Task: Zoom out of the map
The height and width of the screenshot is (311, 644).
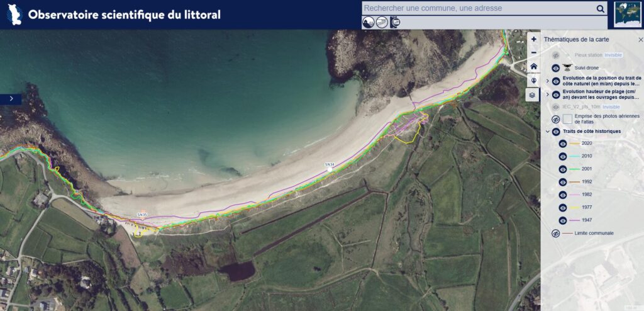Action: point(533,52)
